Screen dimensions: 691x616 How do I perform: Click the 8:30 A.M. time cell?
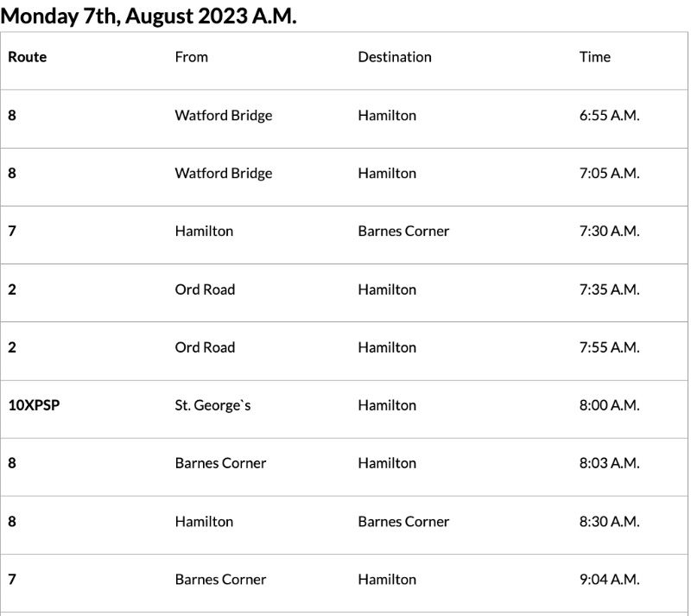pos(609,522)
